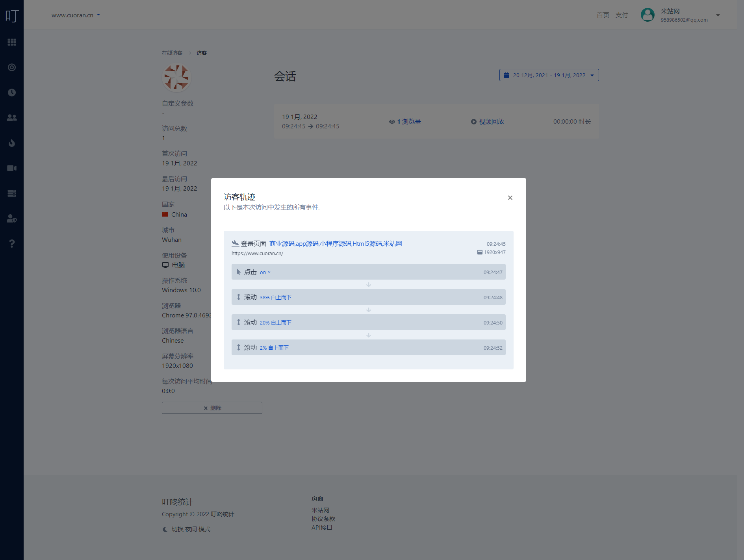This screenshot has width=744, height=560.
Task: Close the visitor trajectory dialog
Action: (x=510, y=198)
